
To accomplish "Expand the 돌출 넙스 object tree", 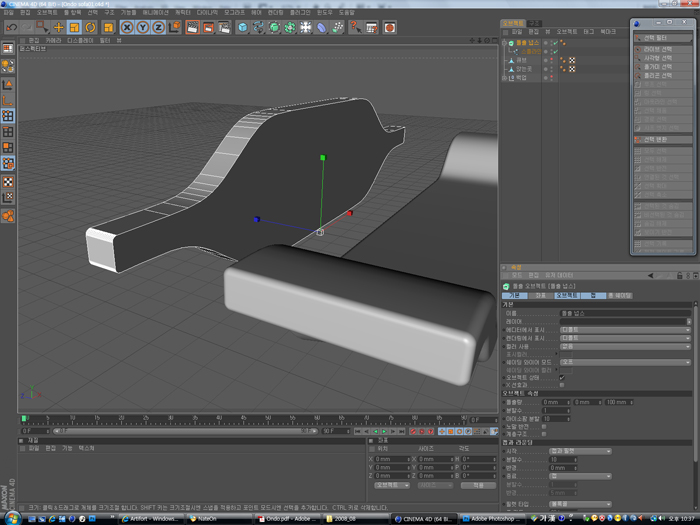I will pyautogui.click(x=504, y=44).
